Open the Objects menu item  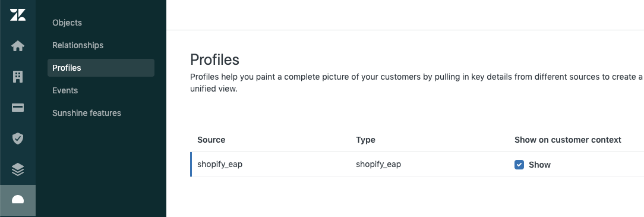pos(67,23)
